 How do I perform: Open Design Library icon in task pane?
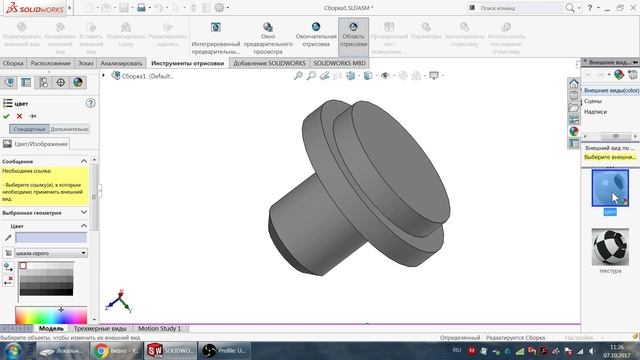click(574, 96)
